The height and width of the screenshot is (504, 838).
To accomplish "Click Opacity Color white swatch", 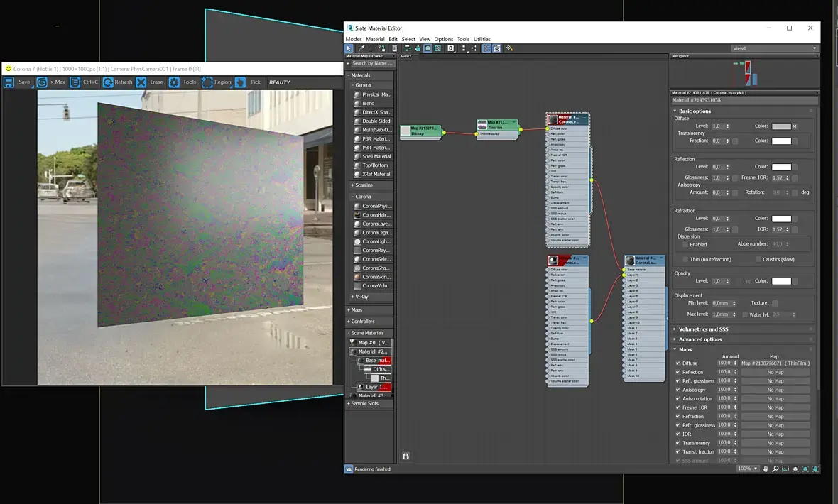I will [780, 281].
